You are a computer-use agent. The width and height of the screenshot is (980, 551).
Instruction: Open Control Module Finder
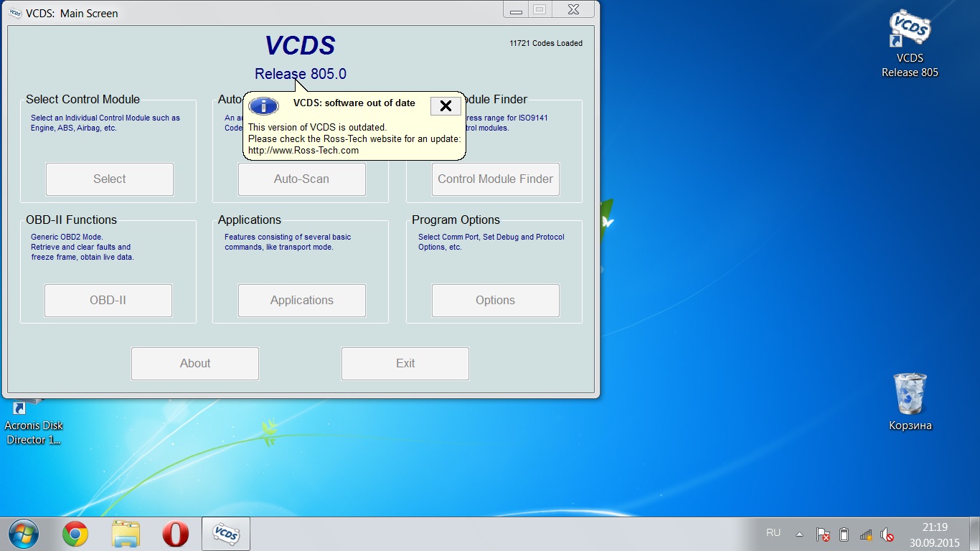496,179
